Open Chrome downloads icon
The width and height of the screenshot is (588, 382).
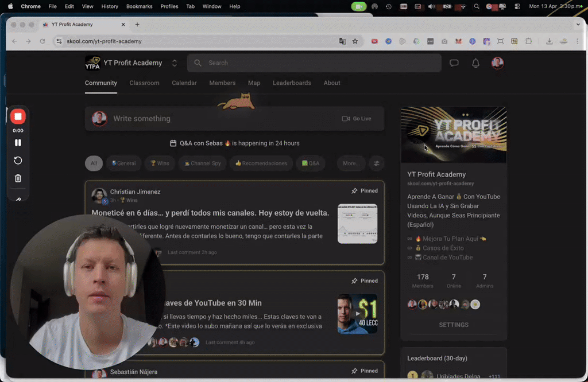click(x=549, y=41)
